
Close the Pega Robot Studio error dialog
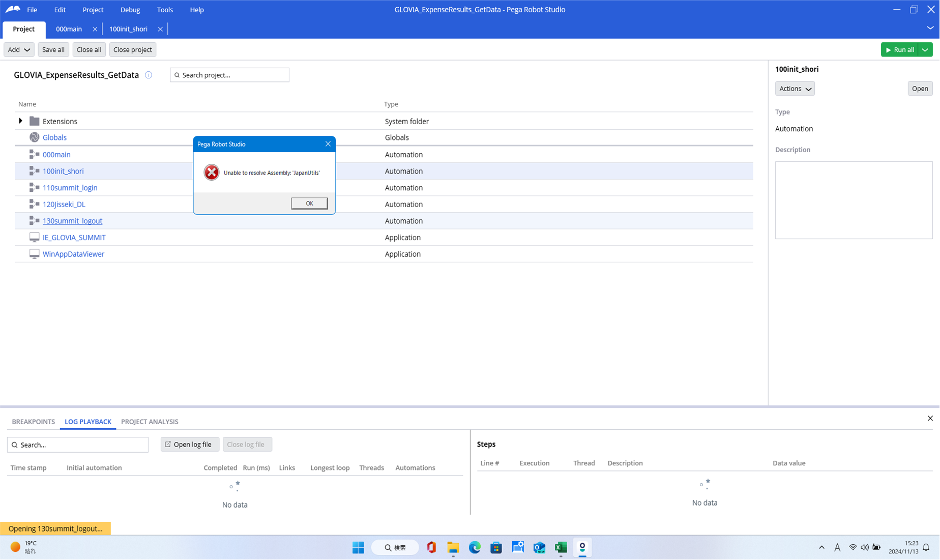coord(328,144)
